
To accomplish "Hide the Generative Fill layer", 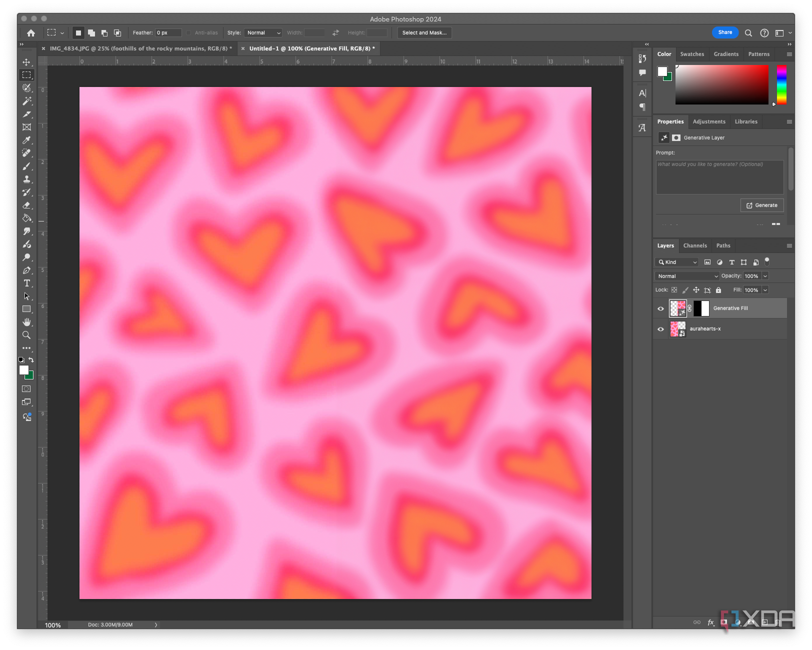I will 660,308.
